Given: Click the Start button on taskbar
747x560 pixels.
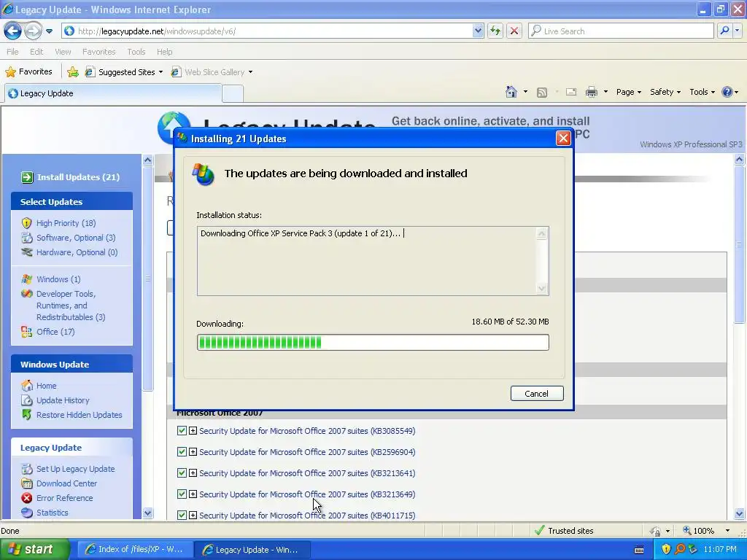Looking at the screenshot, I should click(x=34, y=549).
